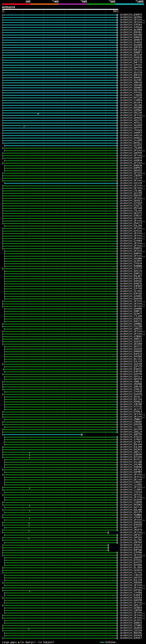Click the cyan alignment bar in the A0CV24 row

[x=61, y=183]
